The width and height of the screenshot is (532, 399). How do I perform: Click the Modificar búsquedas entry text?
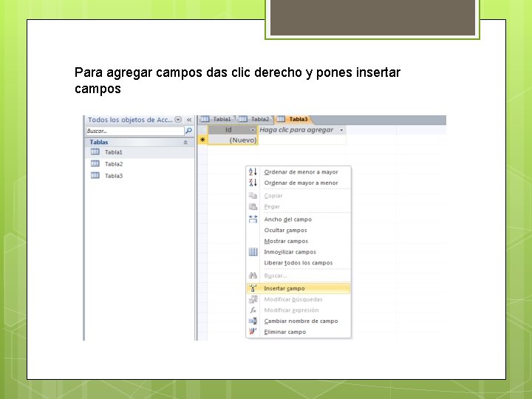(x=293, y=299)
